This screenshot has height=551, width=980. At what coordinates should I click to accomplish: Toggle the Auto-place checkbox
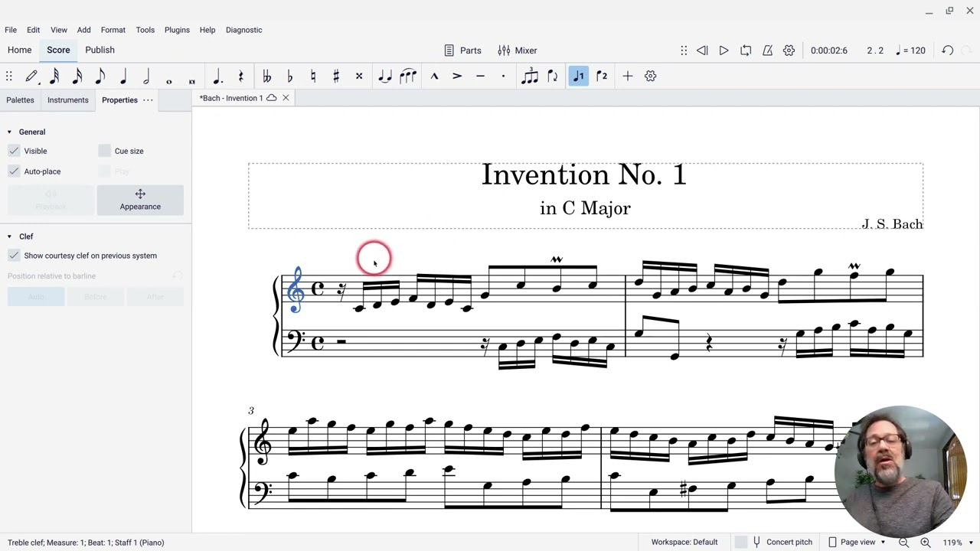tap(14, 171)
